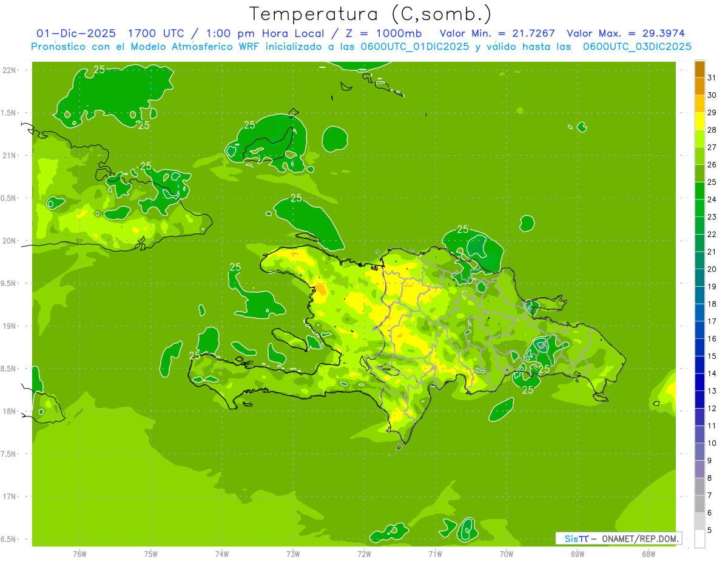Select 'Valor Max. = 29.3974' text
The image size is (728, 562).
(625, 33)
